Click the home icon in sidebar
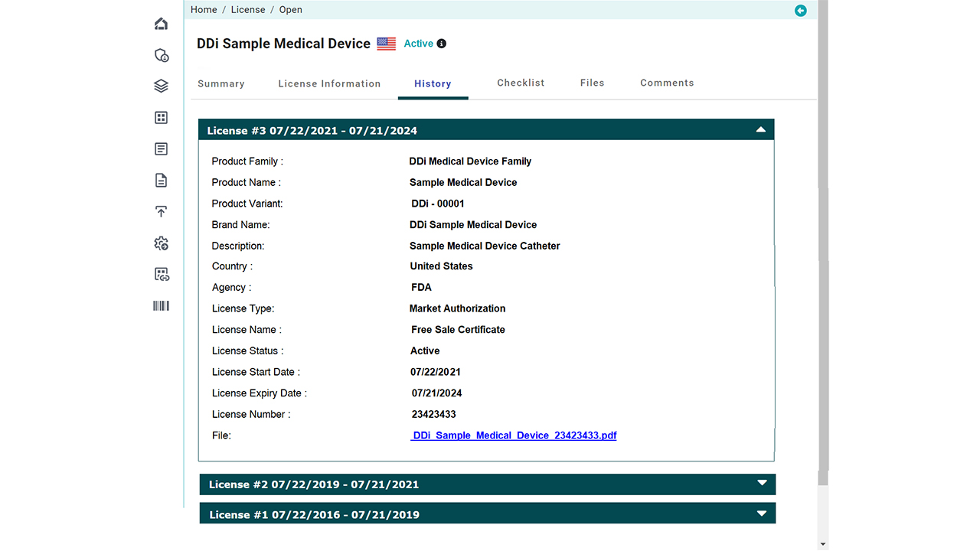Image resolution: width=980 pixels, height=551 pixels. click(161, 24)
